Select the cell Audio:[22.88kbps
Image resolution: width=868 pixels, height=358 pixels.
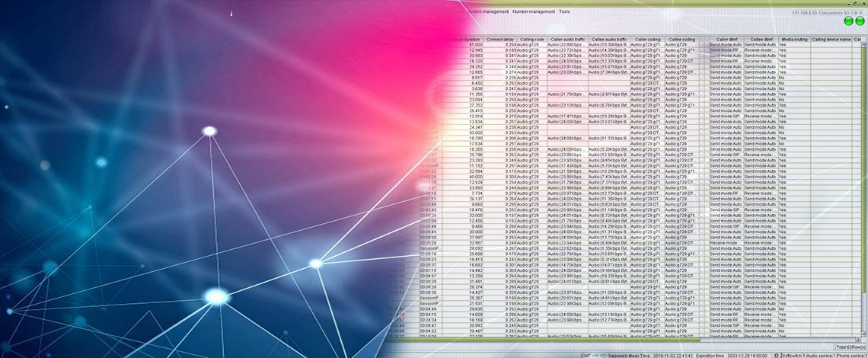point(567,45)
